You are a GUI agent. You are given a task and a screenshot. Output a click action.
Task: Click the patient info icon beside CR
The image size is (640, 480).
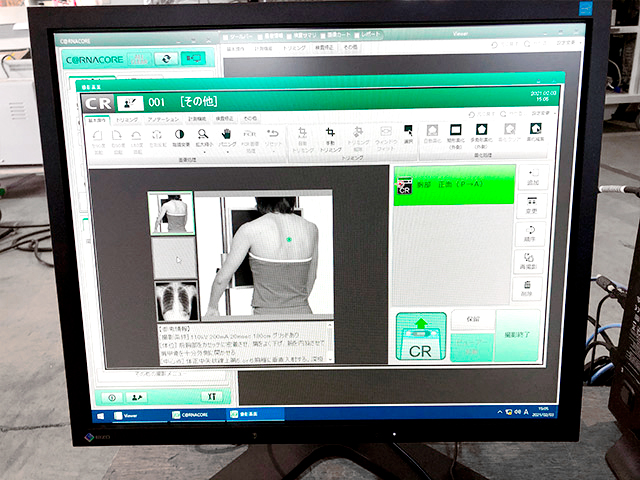pos(130,103)
